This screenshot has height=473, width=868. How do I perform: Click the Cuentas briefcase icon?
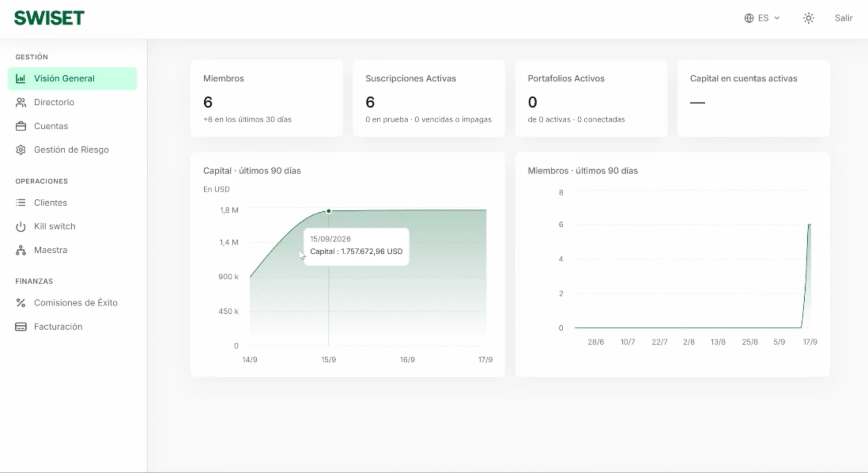coord(21,126)
